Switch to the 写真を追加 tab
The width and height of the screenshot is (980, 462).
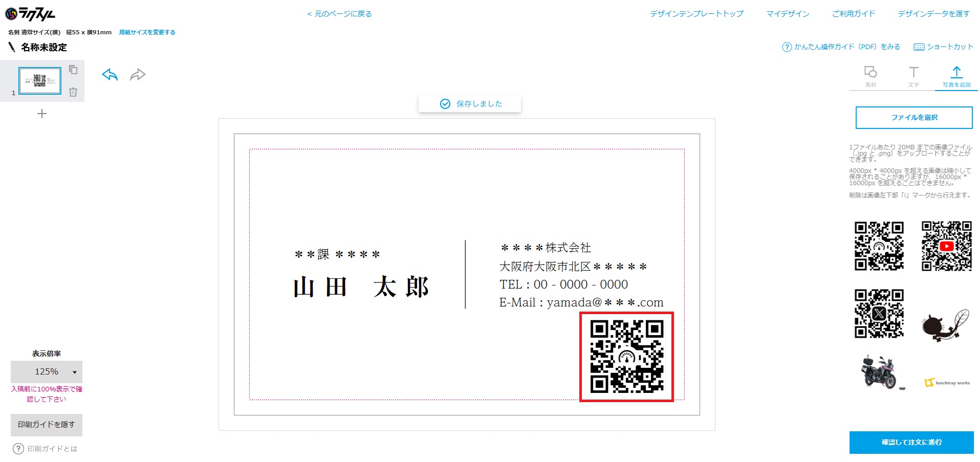pyautogui.click(x=956, y=76)
